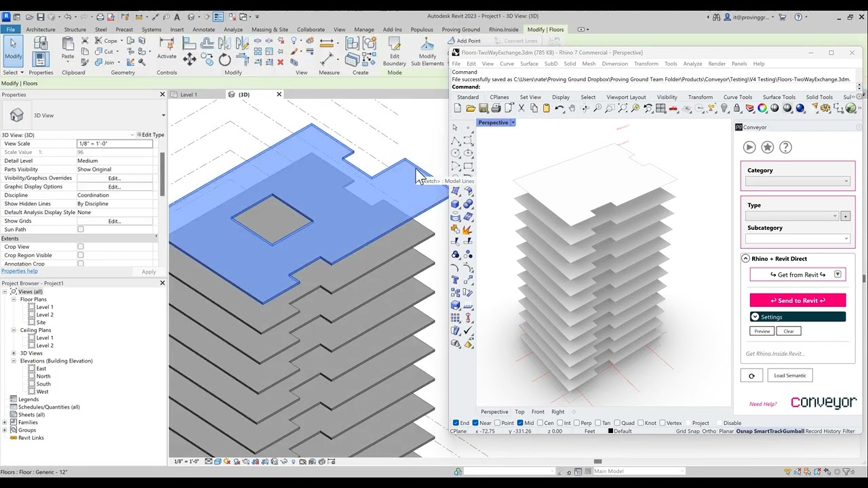The width and height of the screenshot is (868, 488).
Task: Enable Perp osnap checkbox
Action: [x=576, y=423]
